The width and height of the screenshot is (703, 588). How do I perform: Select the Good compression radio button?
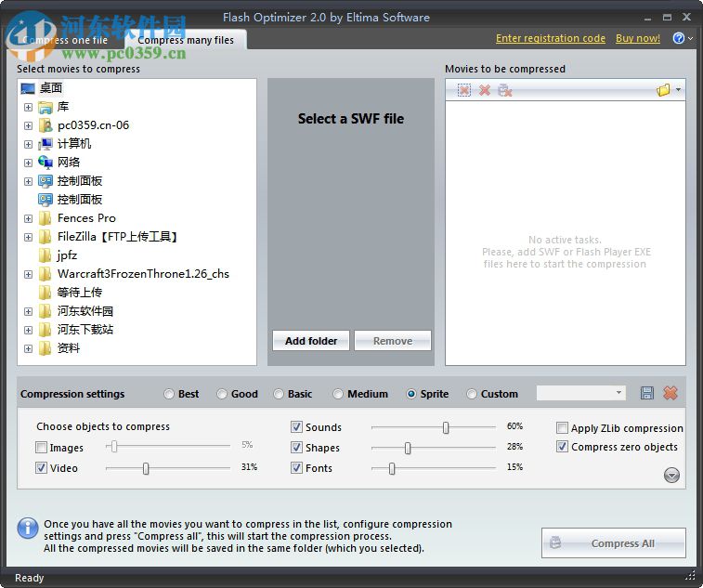pos(221,394)
